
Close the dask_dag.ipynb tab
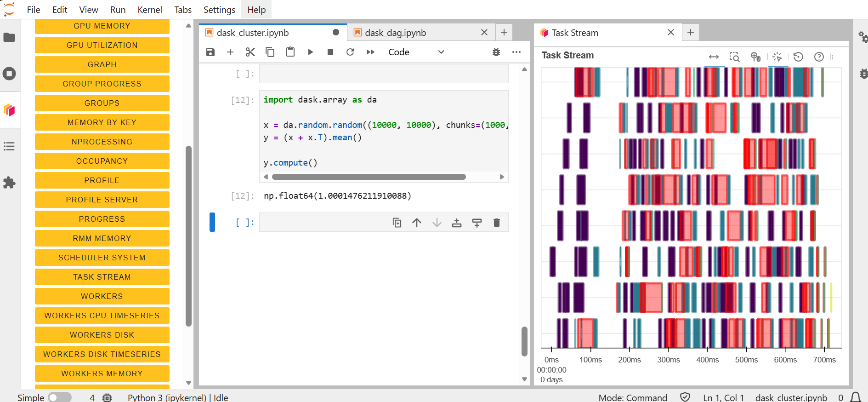tap(484, 32)
